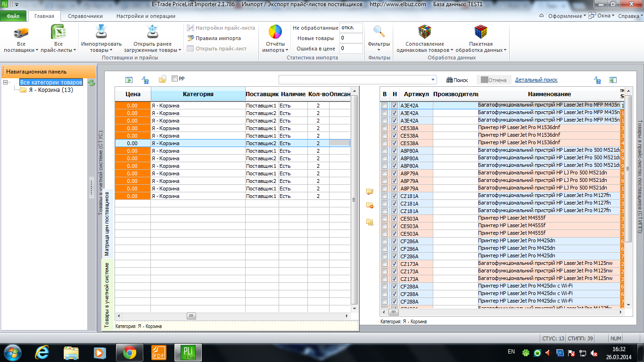This screenshot has width=644, height=362.
Task: Open the Настройки и операции tab
Action: tap(146, 16)
